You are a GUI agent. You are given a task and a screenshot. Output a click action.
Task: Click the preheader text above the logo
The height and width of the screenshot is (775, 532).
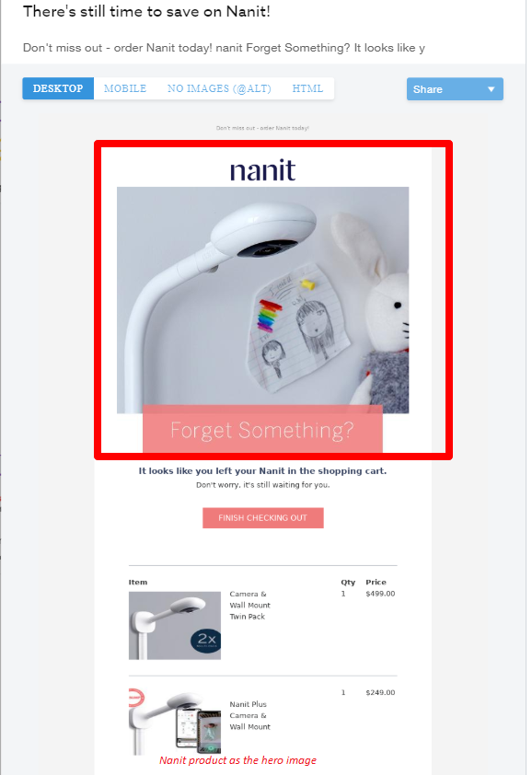[262, 128]
